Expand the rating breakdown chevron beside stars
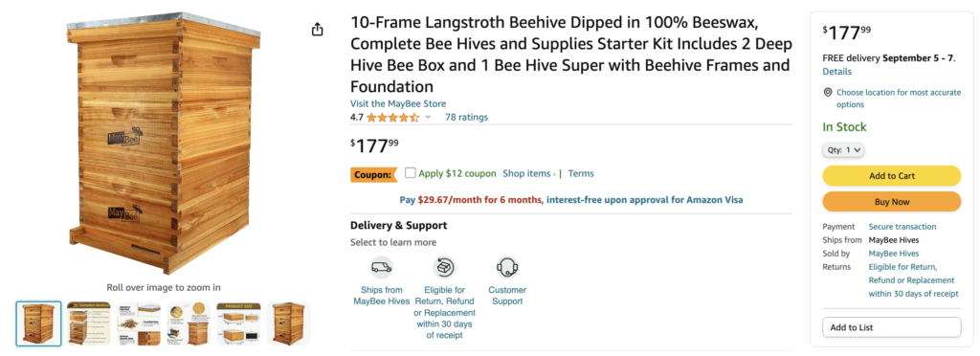The height and width of the screenshot is (356, 980). (x=428, y=118)
